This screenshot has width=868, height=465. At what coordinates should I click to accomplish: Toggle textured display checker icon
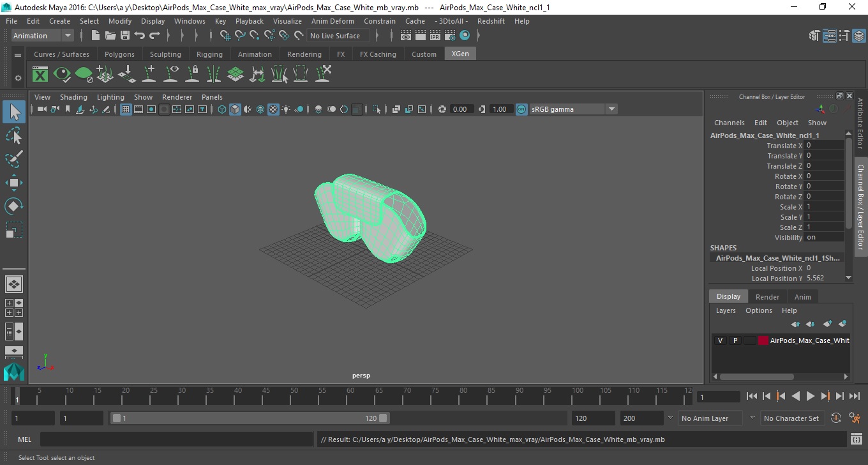pos(273,109)
